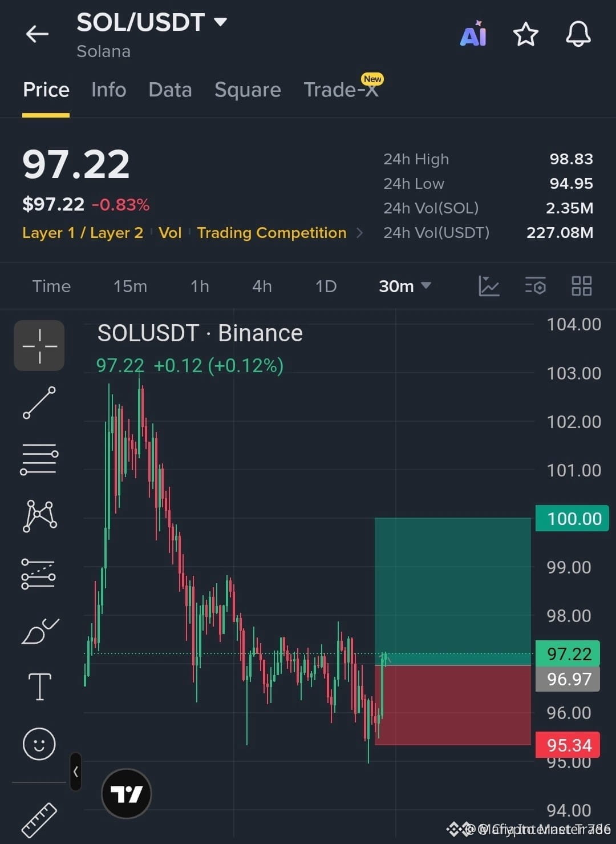
Task: Select the 15m chart interval
Action: coord(130,286)
